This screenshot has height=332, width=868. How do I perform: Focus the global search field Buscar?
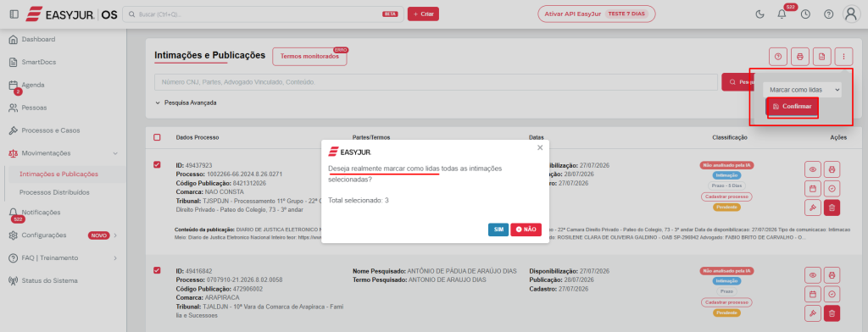263,14
